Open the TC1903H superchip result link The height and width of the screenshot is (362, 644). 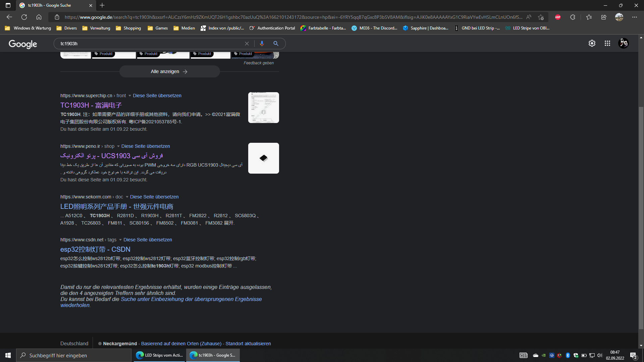coord(91,105)
